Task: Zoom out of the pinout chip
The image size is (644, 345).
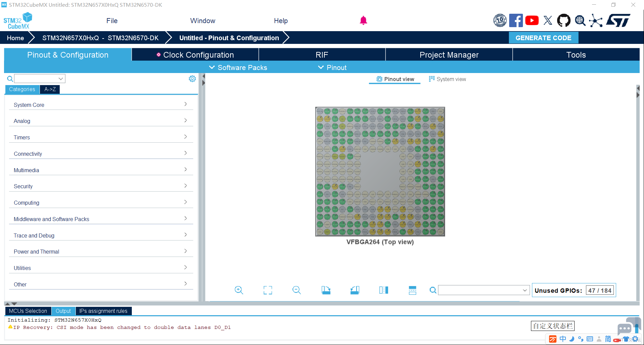Action: [x=297, y=290]
